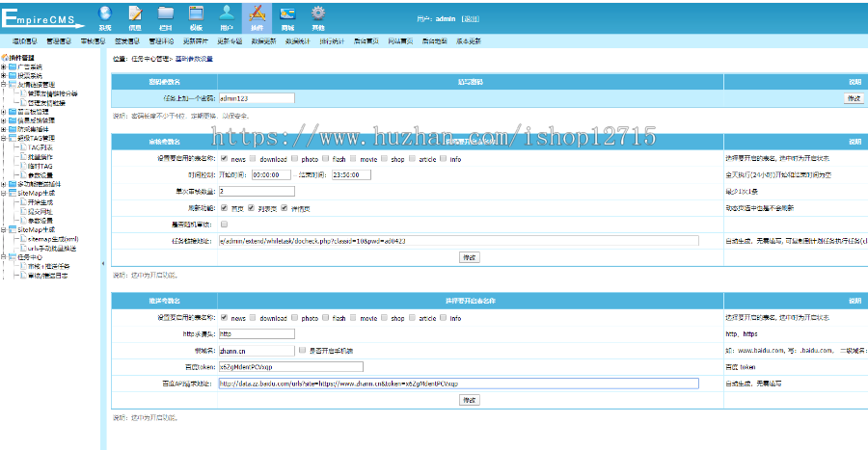Expand the 投票系统 tree node
Image resolution: width=868 pixels, height=450 pixels.
pyautogui.click(x=3, y=76)
